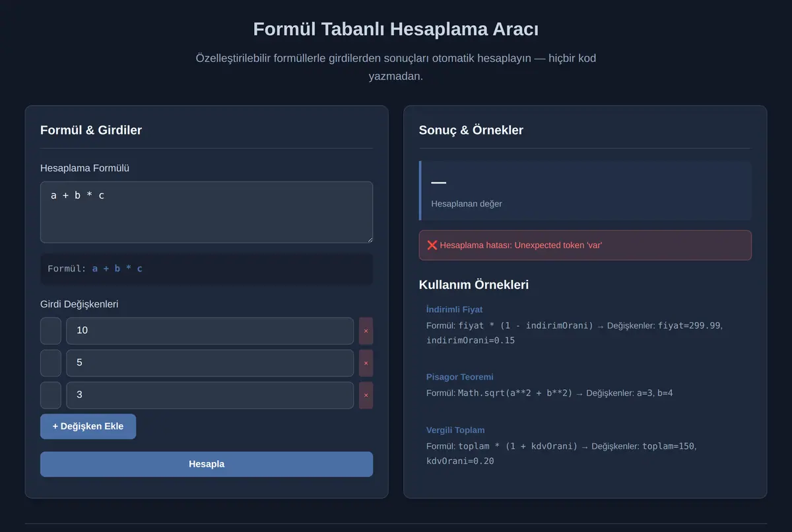
Task: Click the textarea resize handle corner
Action: click(369, 239)
